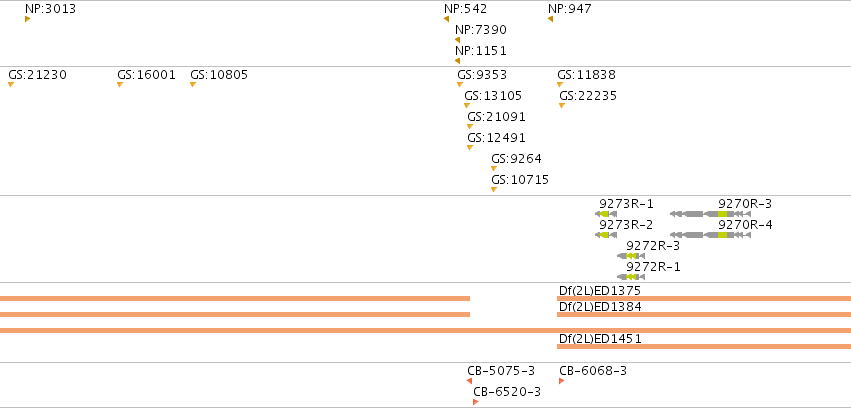The image size is (851, 408).
Task: Click the GS:16001 text label
Action: tap(147, 74)
